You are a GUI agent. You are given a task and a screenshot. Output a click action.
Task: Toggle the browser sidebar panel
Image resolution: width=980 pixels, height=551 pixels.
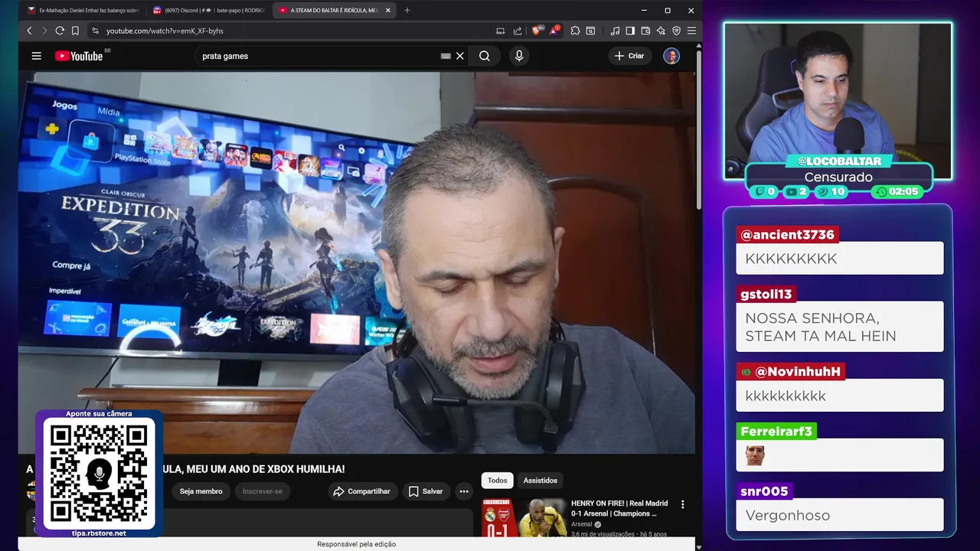[x=630, y=31]
